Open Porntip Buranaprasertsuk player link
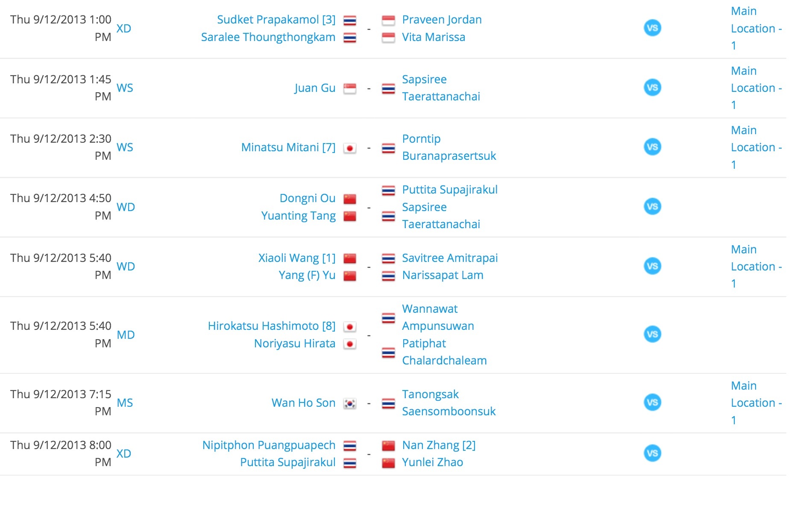The height and width of the screenshot is (511, 812). click(449, 147)
